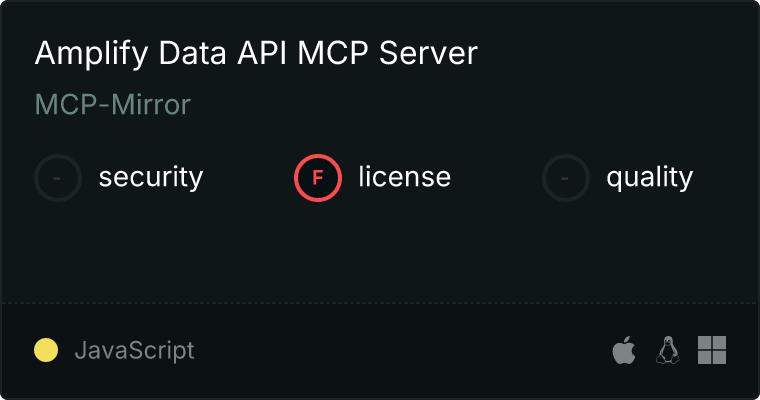The width and height of the screenshot is (760, 400).
Task: Click the red F license grade badge
Action: (x=318, y=178)
